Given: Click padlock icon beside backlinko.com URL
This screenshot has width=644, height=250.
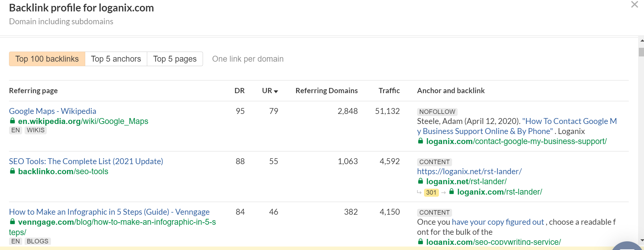Looking at the screenshot, I should click(x=12, y=171).
